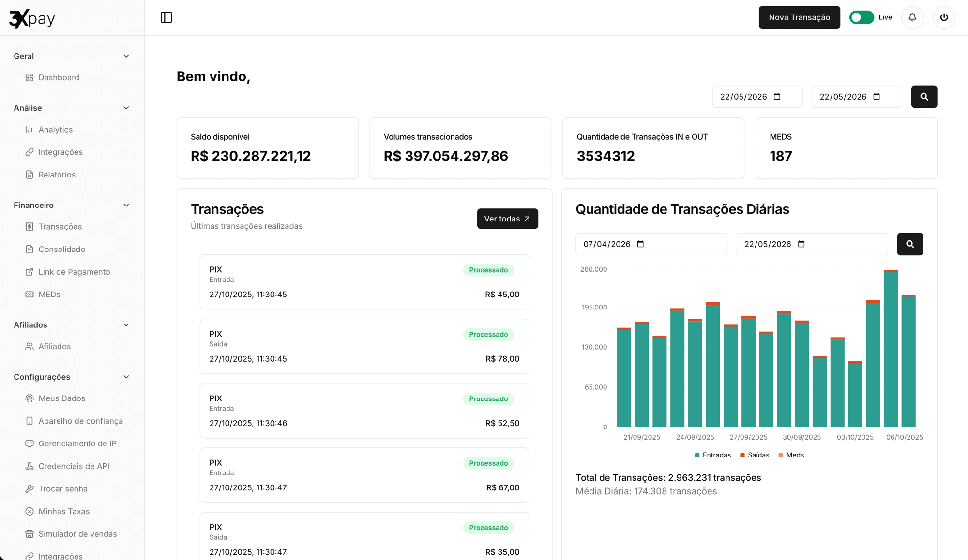The height and width of the screenshot is (560, 968).
Task: Click the Gerenciamento de IP icon
Action: pos(30,443)
